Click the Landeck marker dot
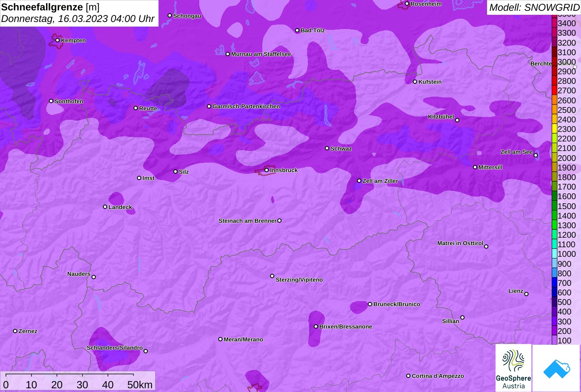Viewport: 581px width, 392px height. (105, 207)
